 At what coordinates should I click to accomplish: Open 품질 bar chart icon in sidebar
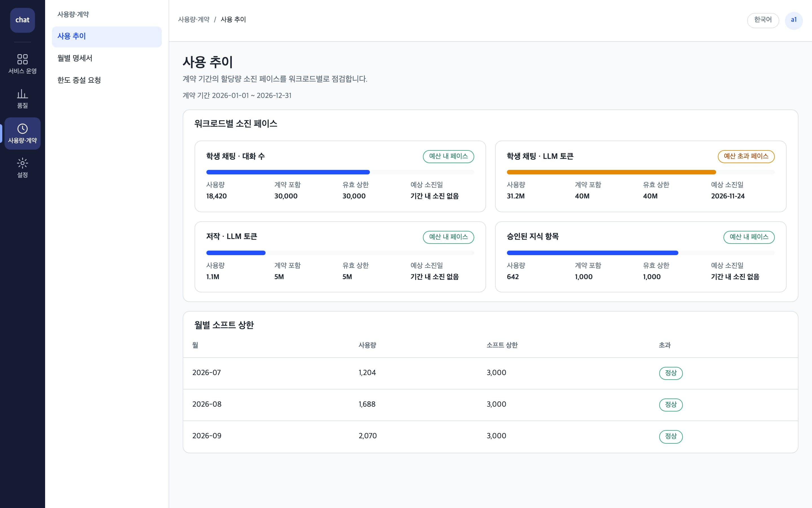click(x=23, y=98)
